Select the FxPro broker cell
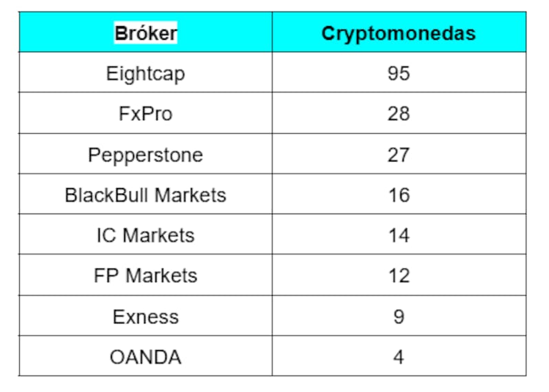549x392 pixels. tap(145, 113)
